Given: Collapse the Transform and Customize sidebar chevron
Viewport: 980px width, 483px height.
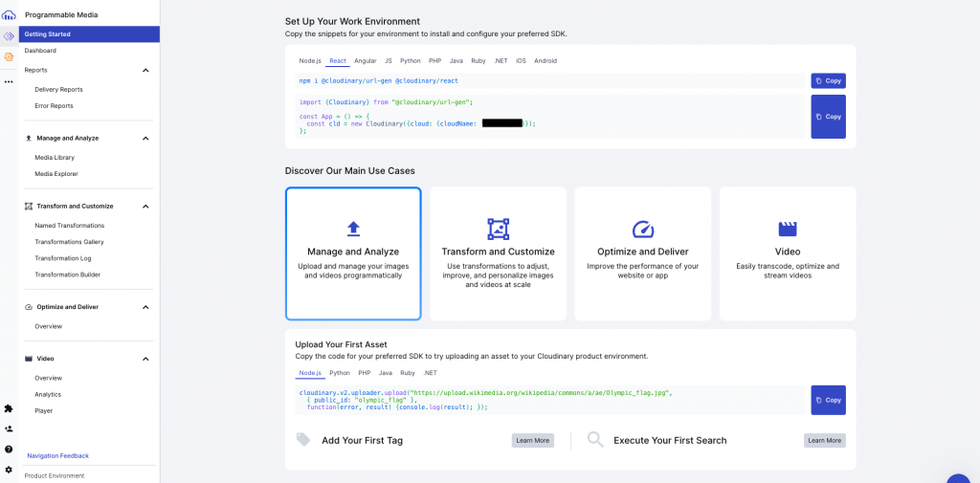Looking at the screenshot, I should point(145,207).
